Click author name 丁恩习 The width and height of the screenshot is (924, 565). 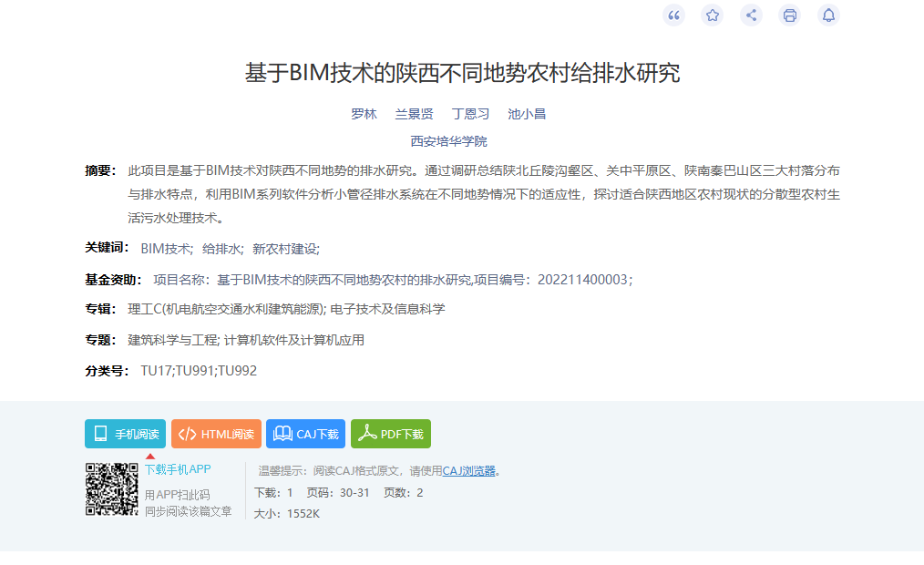(x=470, y=114)
